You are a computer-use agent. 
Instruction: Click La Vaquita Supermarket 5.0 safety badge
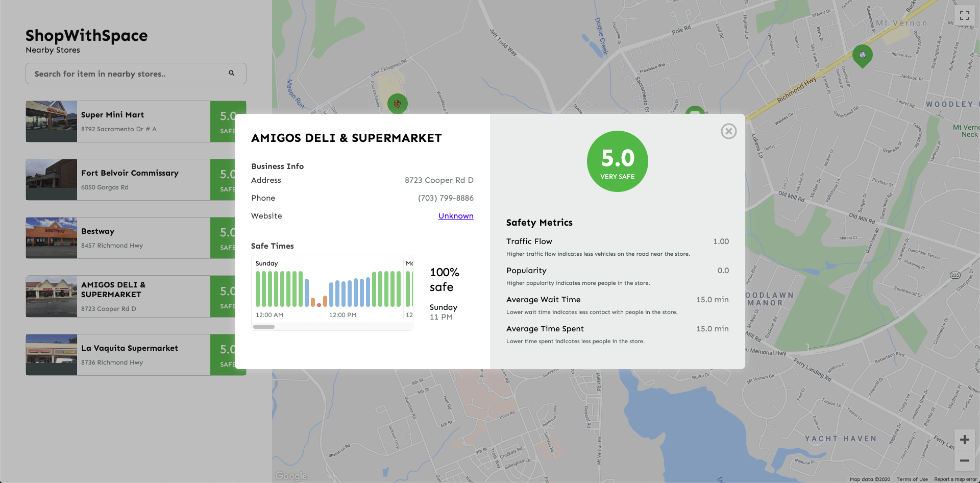(x=228, y=355)
